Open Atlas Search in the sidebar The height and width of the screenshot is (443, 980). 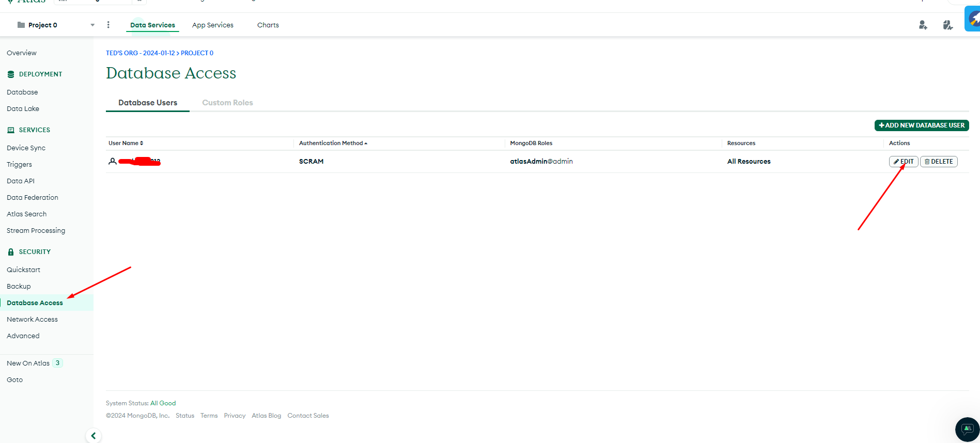point(26,214)
